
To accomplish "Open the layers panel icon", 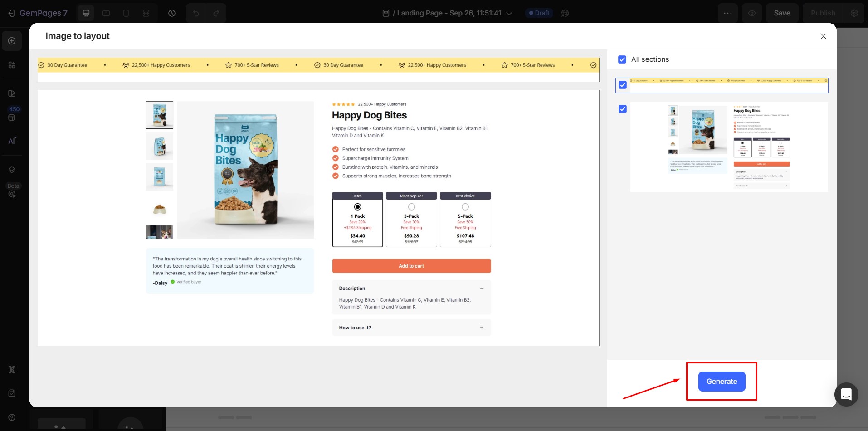I will pyautogui.click(x=12, y=170).
